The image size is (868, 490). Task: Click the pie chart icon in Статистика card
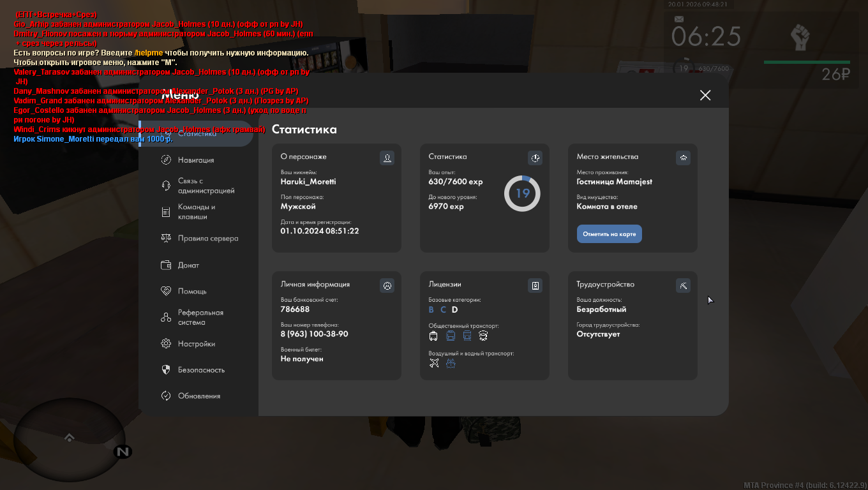535,158
